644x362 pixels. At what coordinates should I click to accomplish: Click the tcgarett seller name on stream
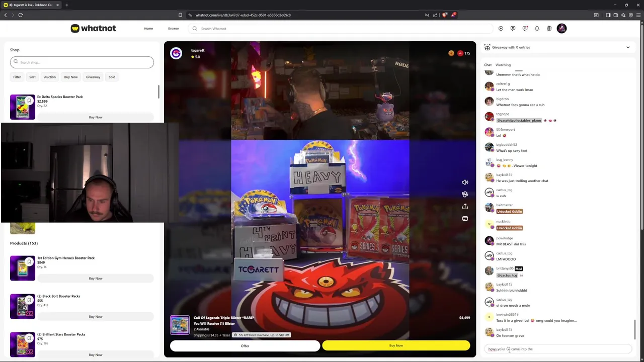(198, 50)
